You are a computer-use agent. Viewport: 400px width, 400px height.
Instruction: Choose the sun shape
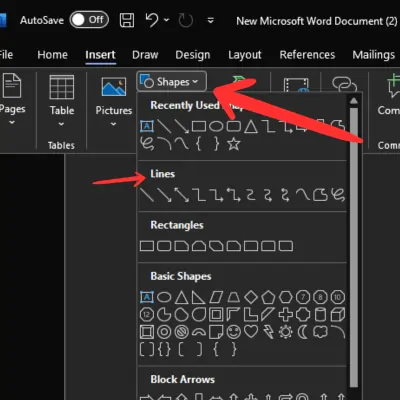point(285,332)
